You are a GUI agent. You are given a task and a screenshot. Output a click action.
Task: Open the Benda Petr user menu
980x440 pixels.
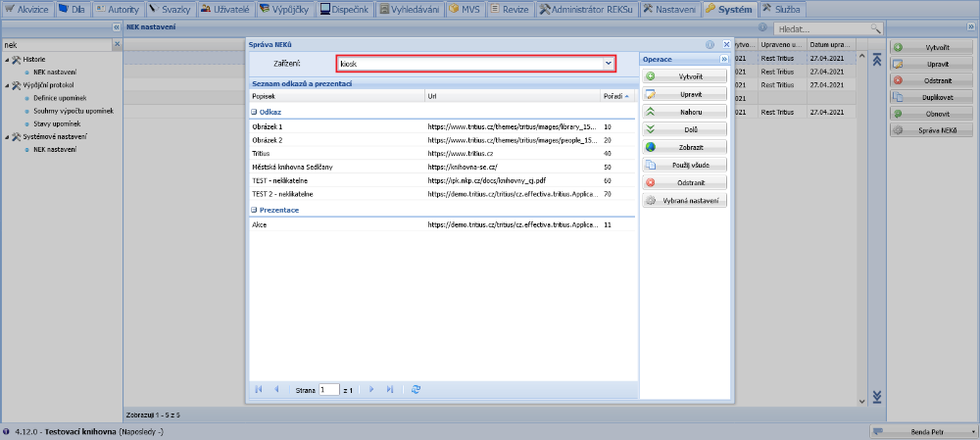click(x=923, y=431)
